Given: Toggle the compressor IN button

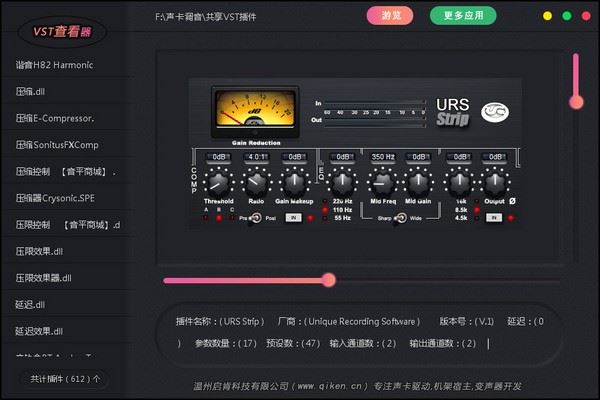Looking at the screenshot, I should click(294, 216).
